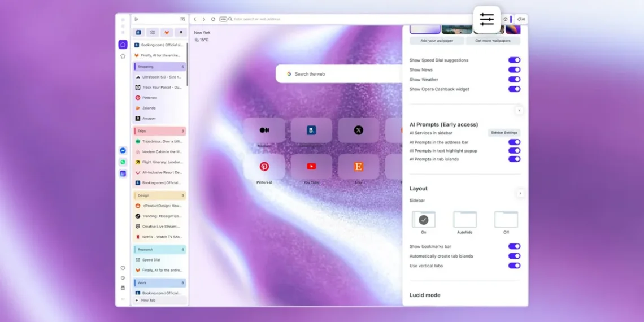Screen dimensions: 644x322
Task: Open History clock icon in sidebar
Action: coord(123,277)
